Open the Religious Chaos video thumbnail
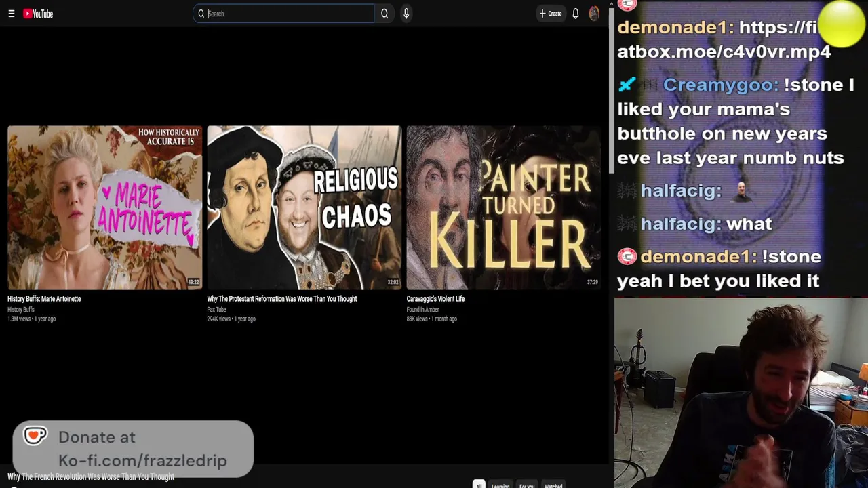The height and width of the screenshot is (488, 868). click(x=304, y=207)
